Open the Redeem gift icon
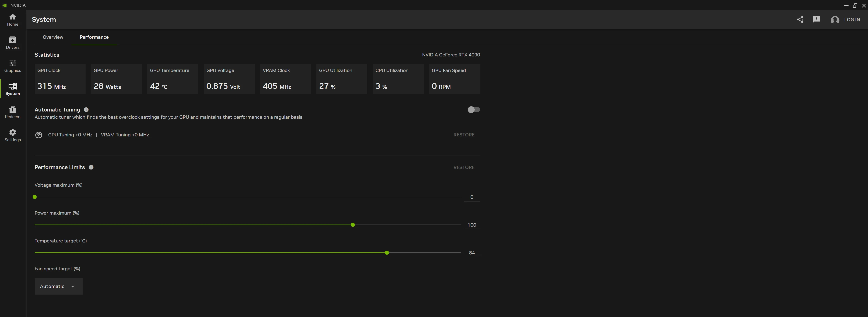This screenshot has height=317, width=868. (12, 112)
